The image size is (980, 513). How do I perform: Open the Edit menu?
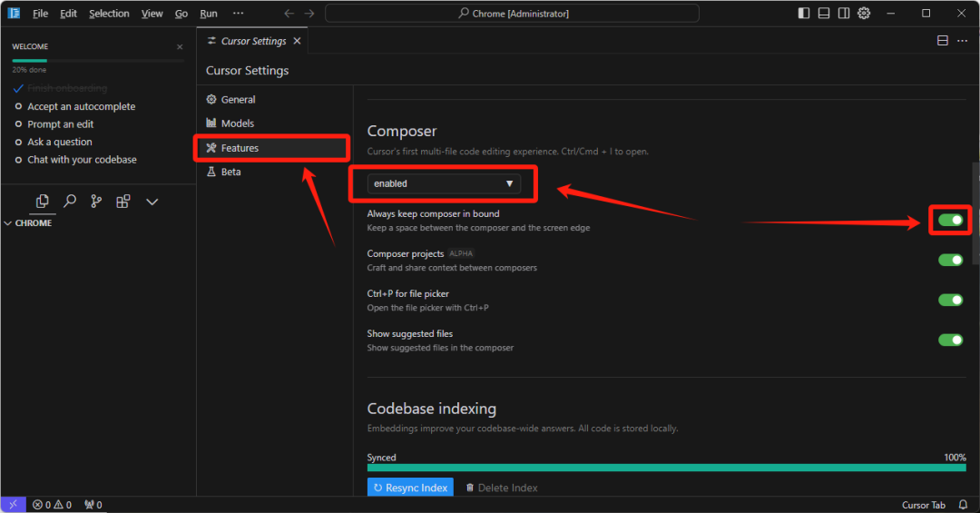68,13
